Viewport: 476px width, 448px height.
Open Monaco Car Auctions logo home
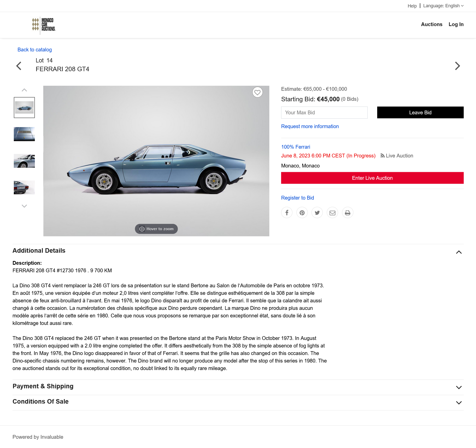tap(44, 25)
